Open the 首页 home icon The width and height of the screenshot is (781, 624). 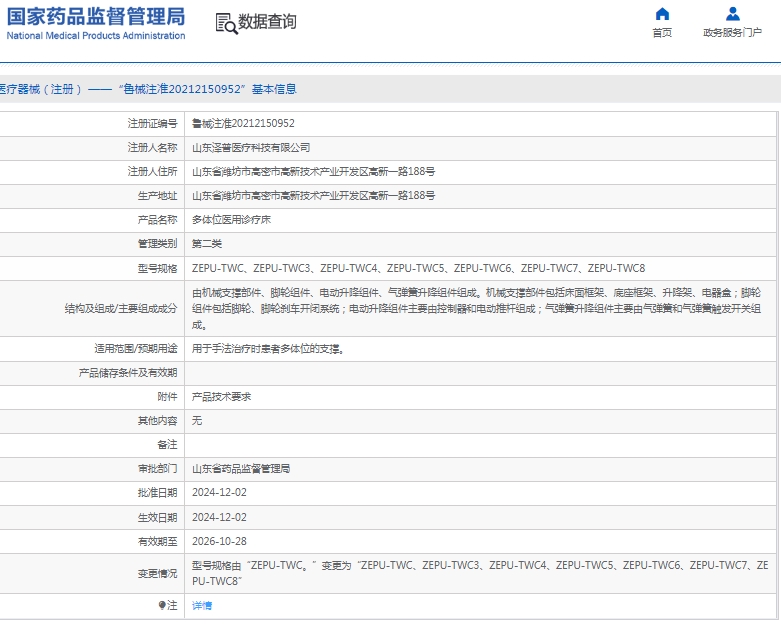click(662, 13)
